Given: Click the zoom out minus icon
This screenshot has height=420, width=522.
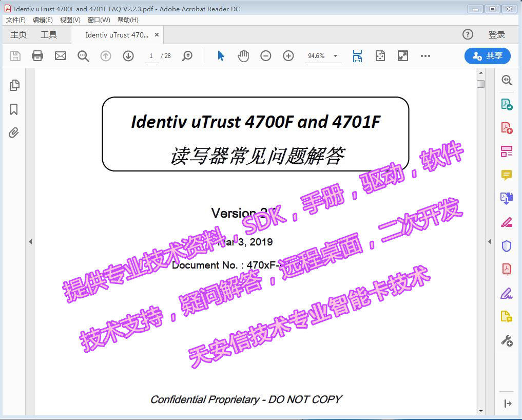Looking at the screenshot, I should (266, 56).
